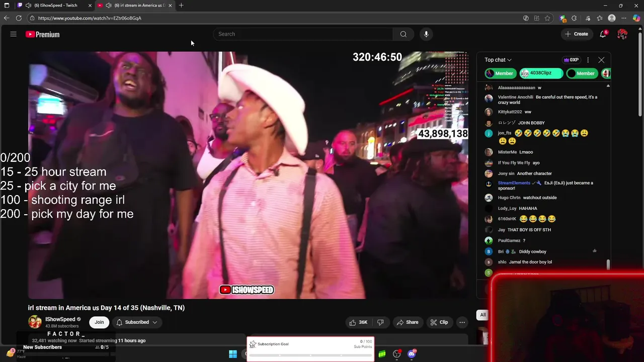The image size is (644, 362).
Task: Open the Create menu button
Action: click(x=577, y=34)
